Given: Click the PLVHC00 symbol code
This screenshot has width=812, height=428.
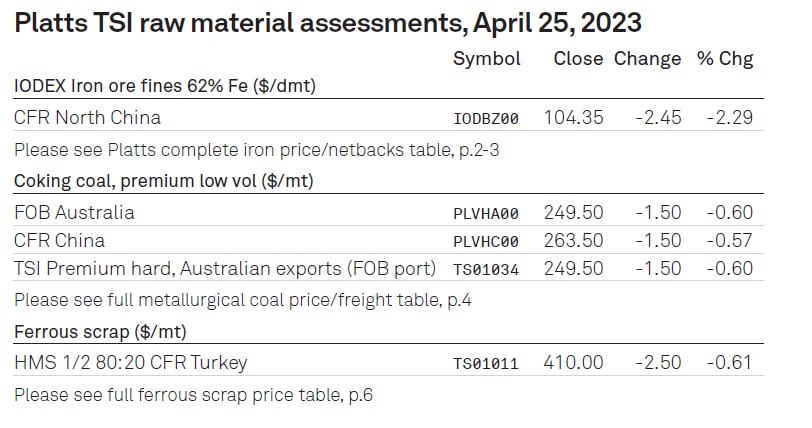Looking at the screenshot, I should point(486,241).
